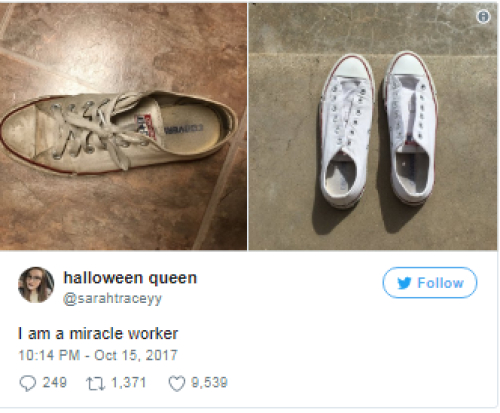Click the Follow button

[430, 283]
